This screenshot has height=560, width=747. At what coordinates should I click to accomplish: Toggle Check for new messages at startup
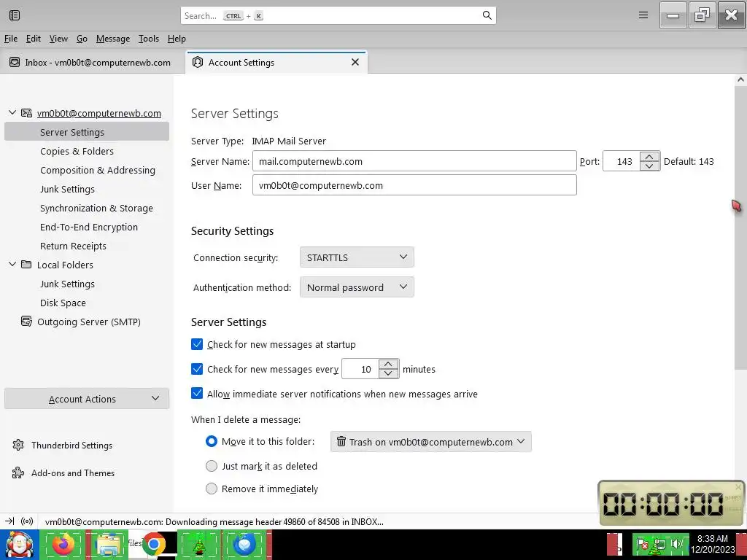197,344
